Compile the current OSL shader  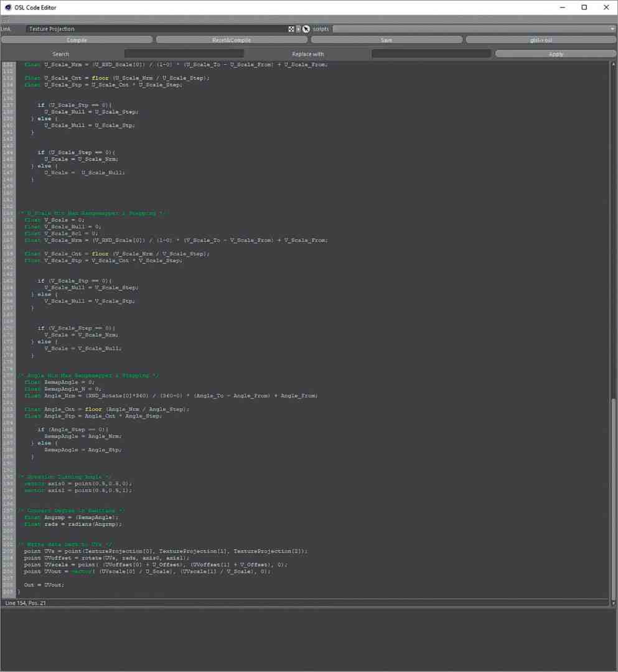[77, 40]
